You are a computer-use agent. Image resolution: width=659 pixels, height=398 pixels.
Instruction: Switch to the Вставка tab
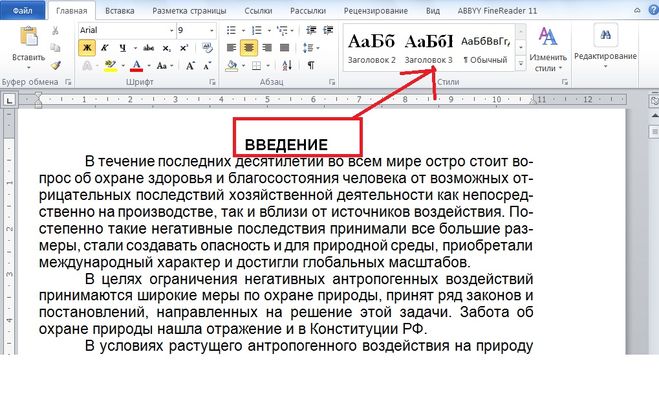tap(119, 11)
